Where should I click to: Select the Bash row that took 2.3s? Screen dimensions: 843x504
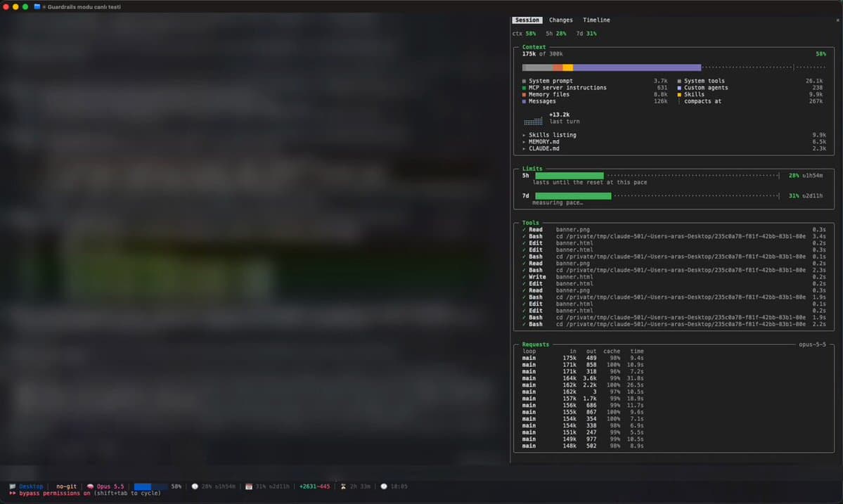[674, 270]
